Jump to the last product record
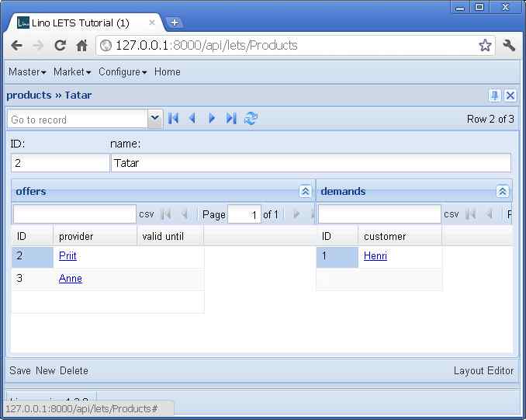This screenshot has height=420, width=526. [x=231, y=118]
